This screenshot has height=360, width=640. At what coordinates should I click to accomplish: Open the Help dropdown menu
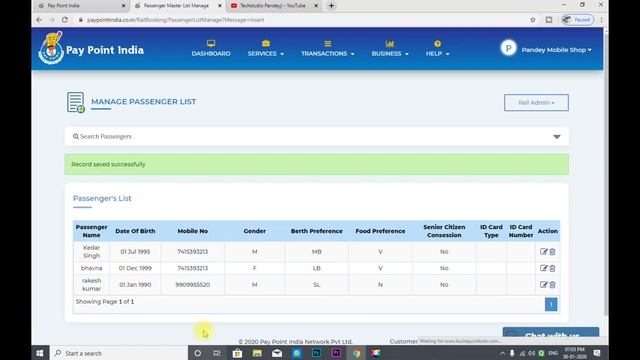[437, 49]
